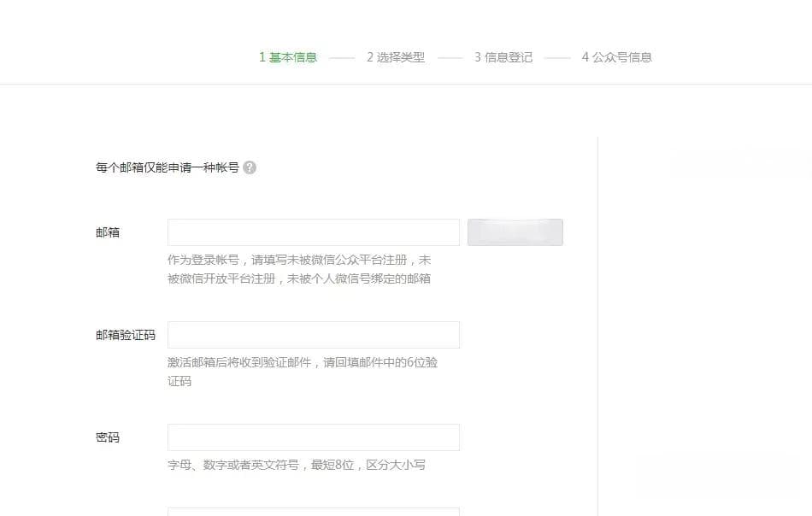The image size is (812, 516).
Task: Click the 邮箱验证码 field label
Action: click(x=126, y=335)
